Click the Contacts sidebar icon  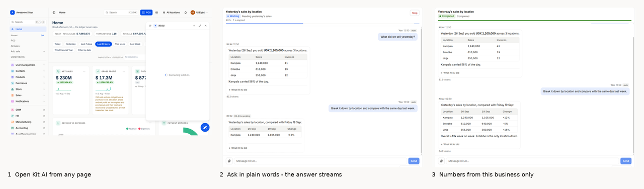pyautogui.click(x=13, y=71)
